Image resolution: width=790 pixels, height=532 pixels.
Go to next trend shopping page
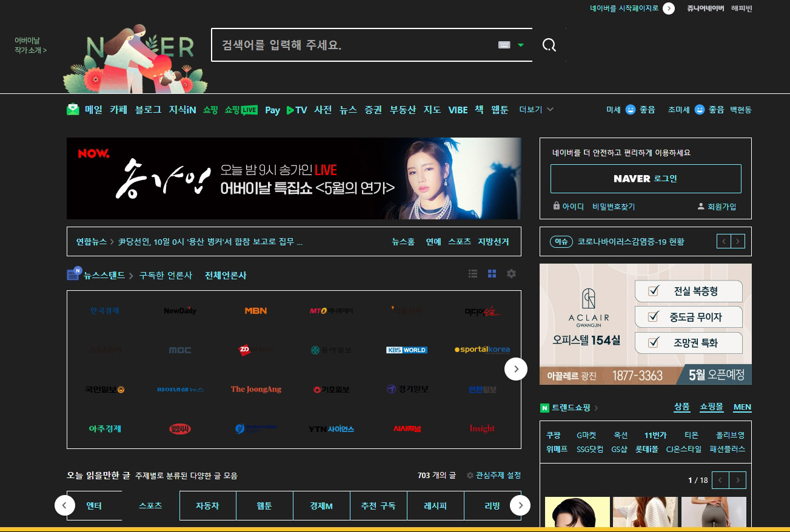737,480
